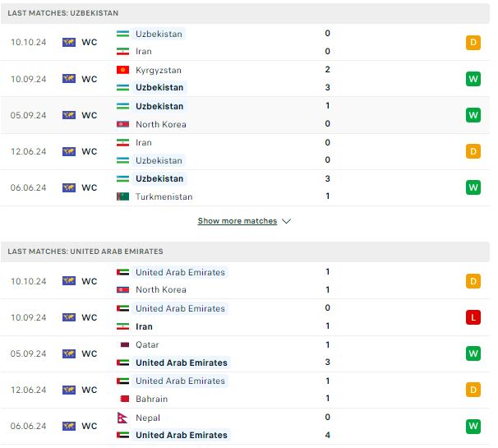498x448 pixels.
Task: Click the Iran flag in UAE 10.09.24 match
Action: pos(122,326)
